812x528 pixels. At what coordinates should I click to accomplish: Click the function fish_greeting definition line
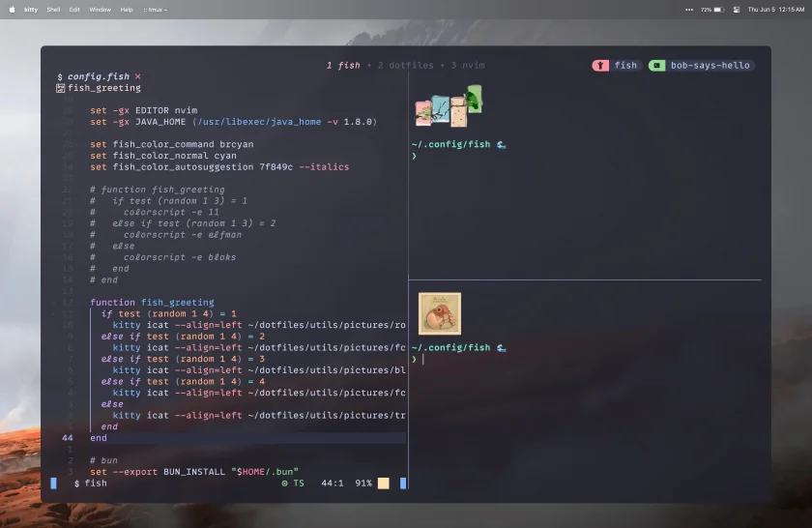(152, 303)
